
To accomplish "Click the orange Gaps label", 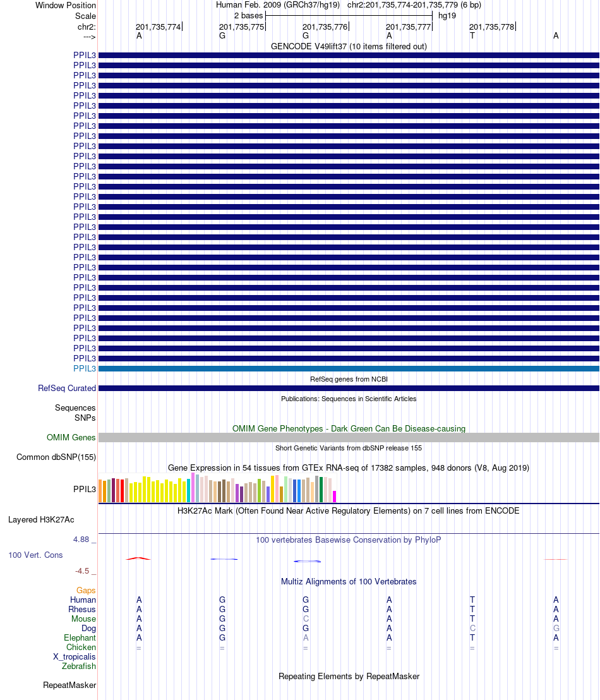I will [x=86, y=591].
